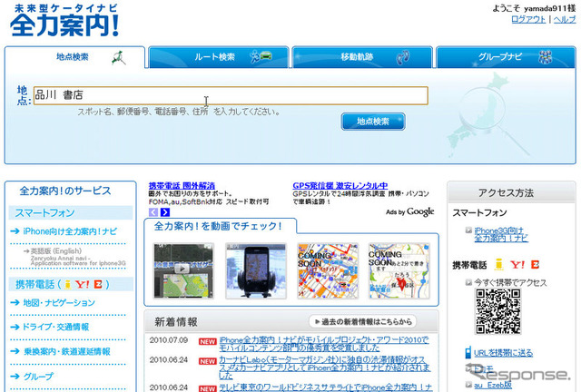581x392 pixels.
Task: Open the iPhone car mount video thumbnail
Action: 256,270
